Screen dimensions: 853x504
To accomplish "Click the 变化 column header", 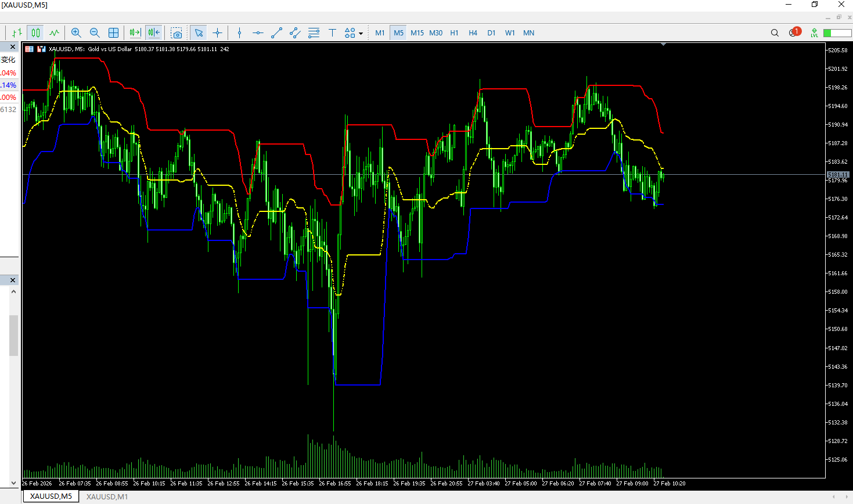I will coord(8,60).
